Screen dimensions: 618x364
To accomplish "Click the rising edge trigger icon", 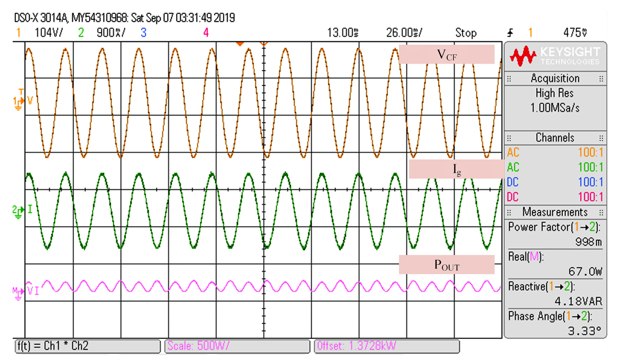I will [510, 33].
